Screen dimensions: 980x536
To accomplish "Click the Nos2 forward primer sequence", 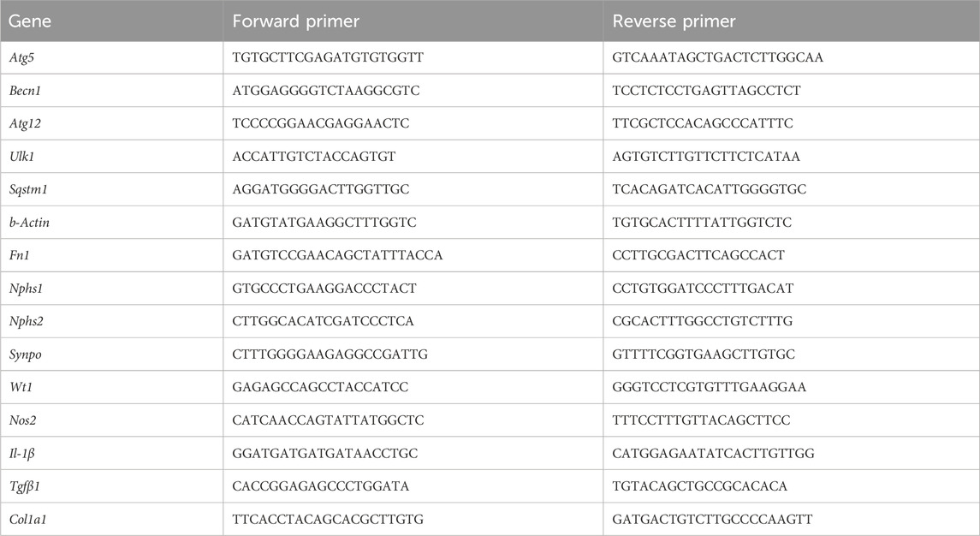I will pyautogui.click(x=328, y=421).
